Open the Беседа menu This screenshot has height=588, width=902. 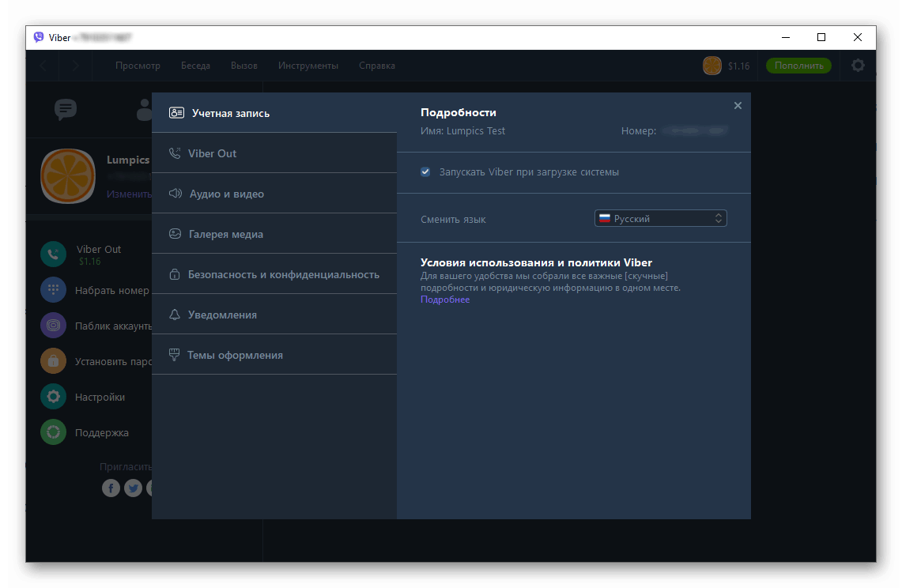[x=195, y=66]
